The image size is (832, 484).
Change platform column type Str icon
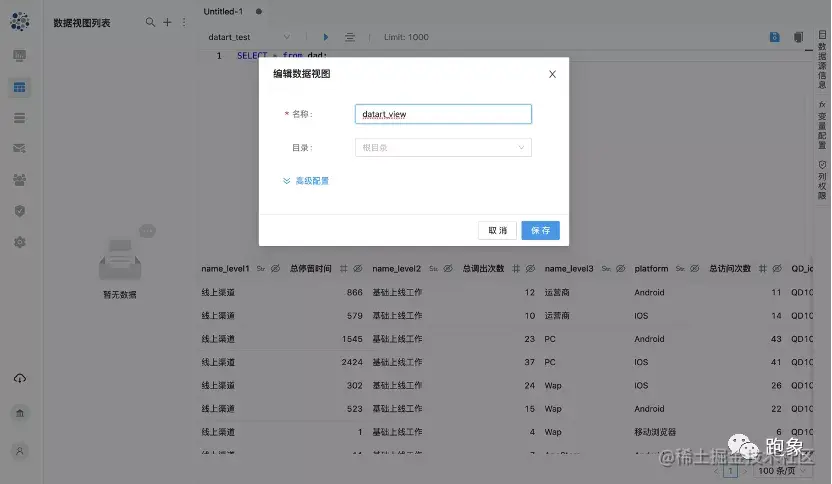(x=680, y=269)
